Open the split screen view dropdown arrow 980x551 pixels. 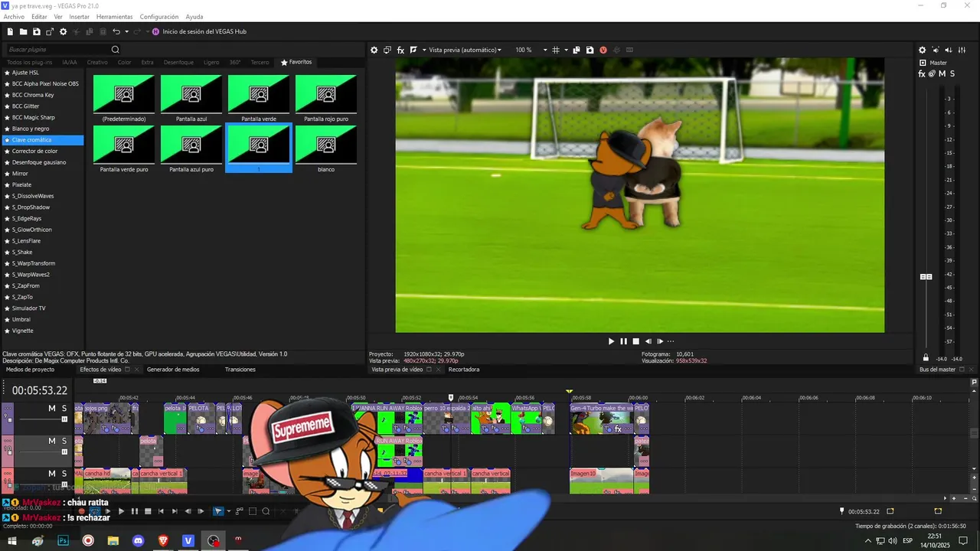click(x=423, y=50)
